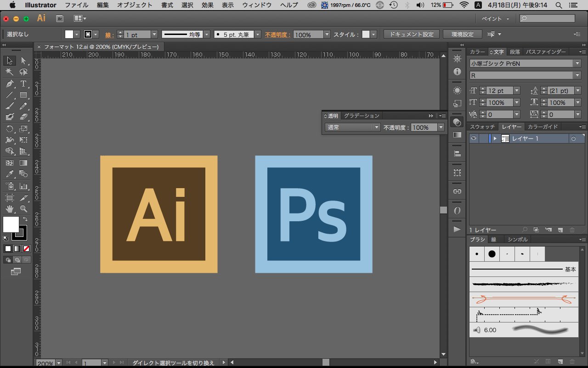Expand レイヤー 1 disclosure triangle

tap(495, 138)
